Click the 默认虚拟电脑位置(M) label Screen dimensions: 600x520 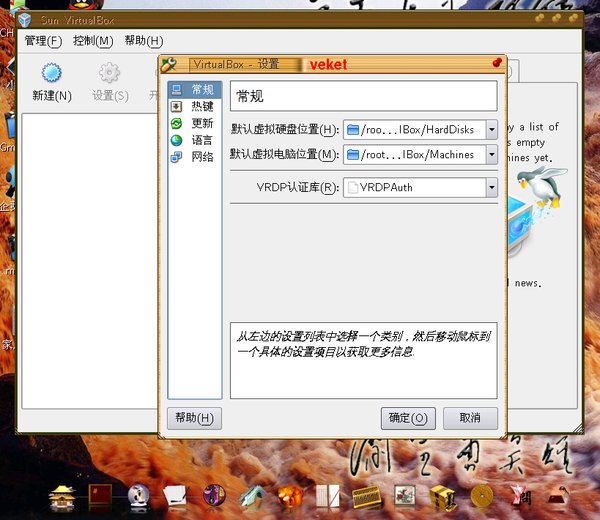coord(284,155)
